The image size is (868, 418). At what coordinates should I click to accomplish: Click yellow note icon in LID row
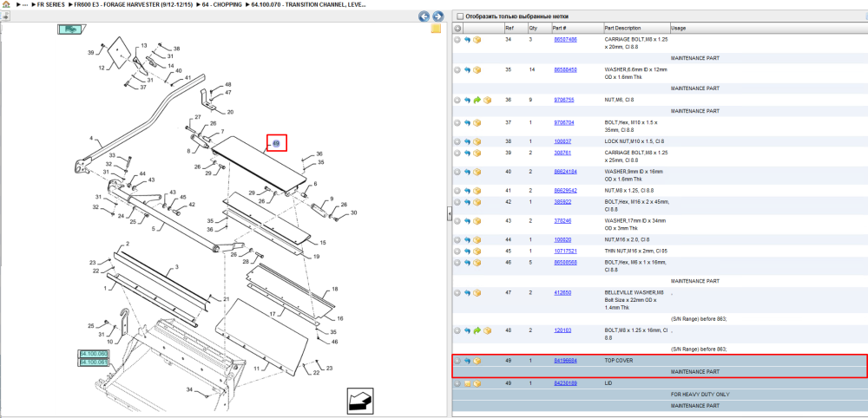(x=467, y=383)
